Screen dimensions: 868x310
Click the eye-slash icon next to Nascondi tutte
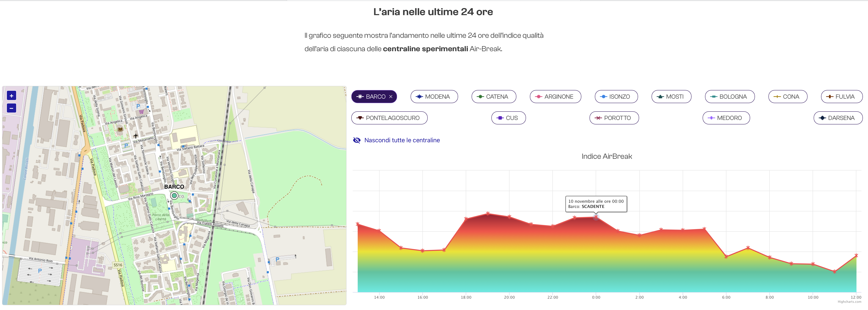pos(356,140)
